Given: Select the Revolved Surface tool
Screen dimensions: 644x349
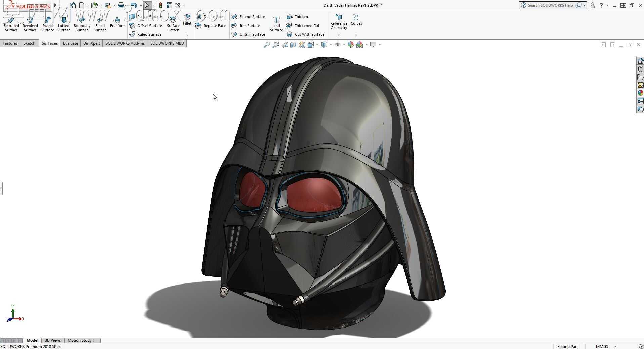Looking at the screenshot, I should tap(30, 24).
